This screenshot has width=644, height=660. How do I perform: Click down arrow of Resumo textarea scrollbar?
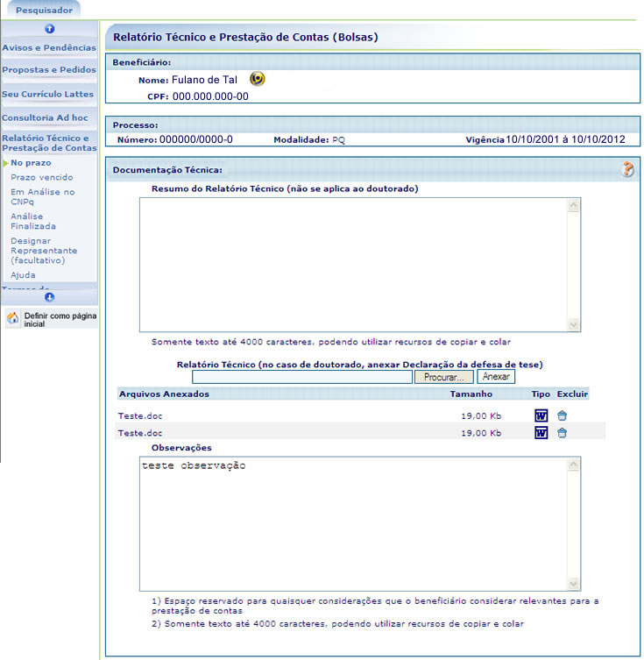pyautogui.click(x=573, y=324)
